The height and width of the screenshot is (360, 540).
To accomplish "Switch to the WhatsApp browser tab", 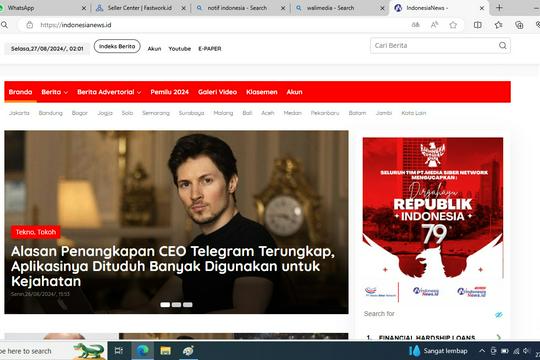I will click(41, 8).
